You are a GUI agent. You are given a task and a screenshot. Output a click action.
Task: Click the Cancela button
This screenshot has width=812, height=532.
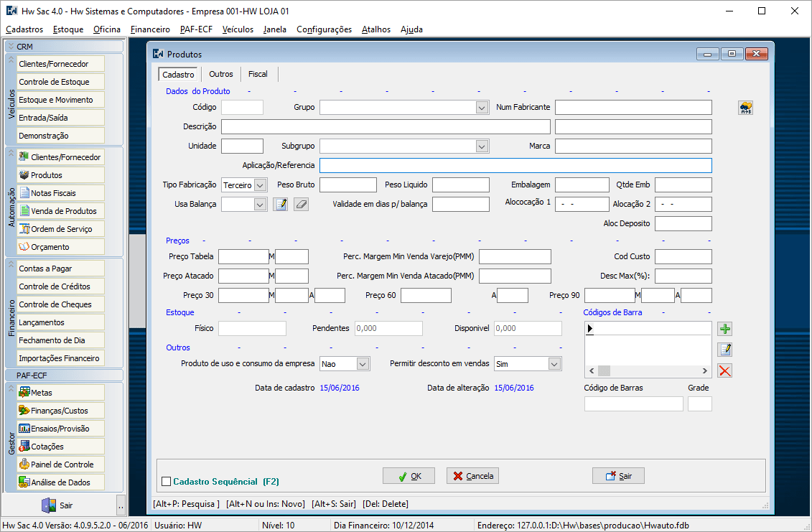tap(473, 476)
